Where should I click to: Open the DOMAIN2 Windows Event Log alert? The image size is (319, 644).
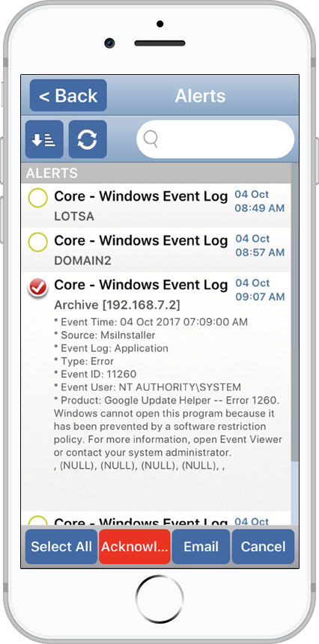(156, 250)
